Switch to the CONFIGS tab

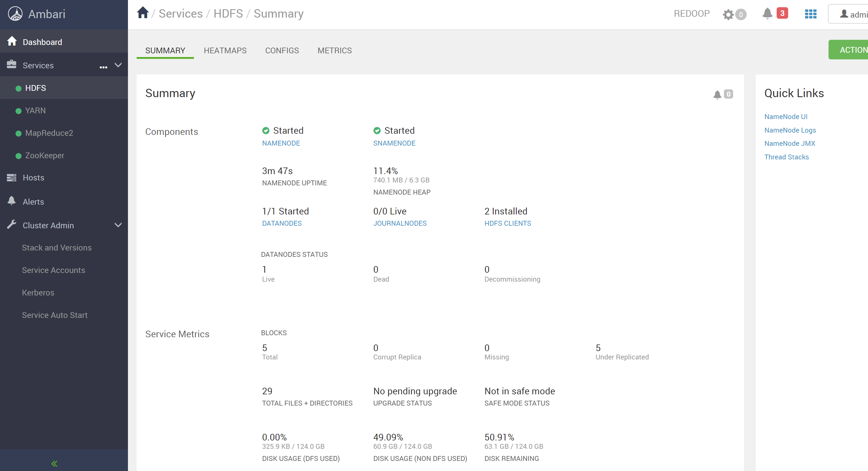[x=282, y=50]
